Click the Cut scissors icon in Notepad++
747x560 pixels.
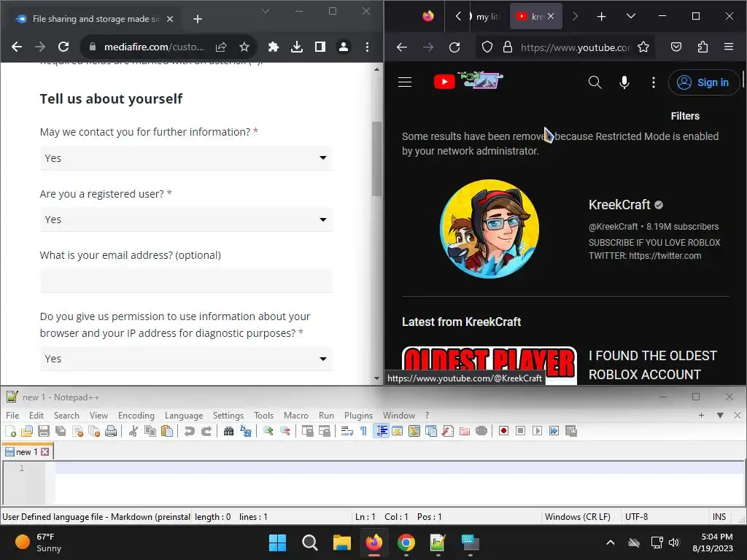coord(133,432)
